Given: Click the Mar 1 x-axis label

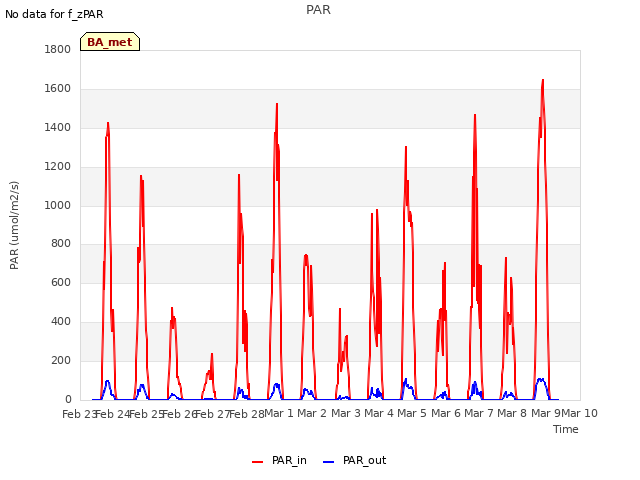Looking at the screenshot, I should click(x=279, y=413).
